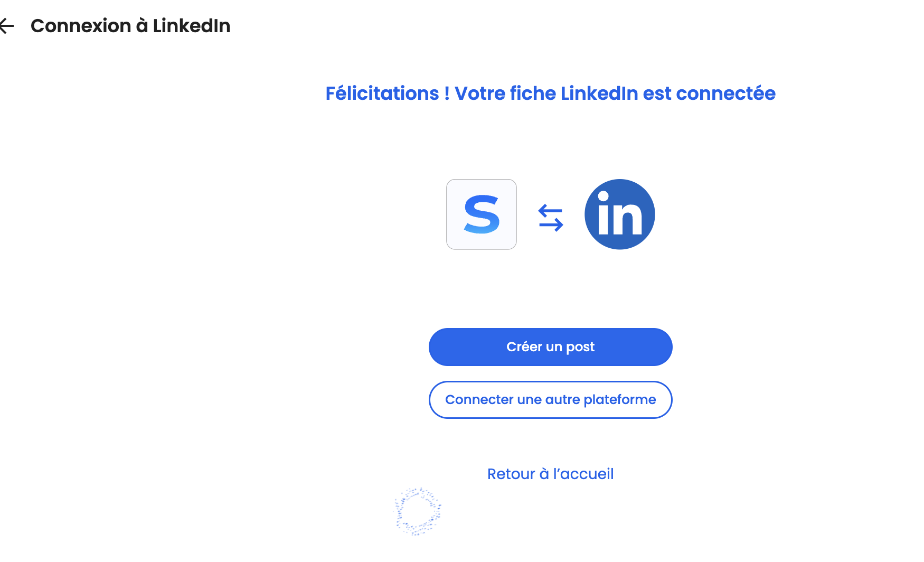
Task: Click the blue S app logo
Action: [x=482, y=214]
